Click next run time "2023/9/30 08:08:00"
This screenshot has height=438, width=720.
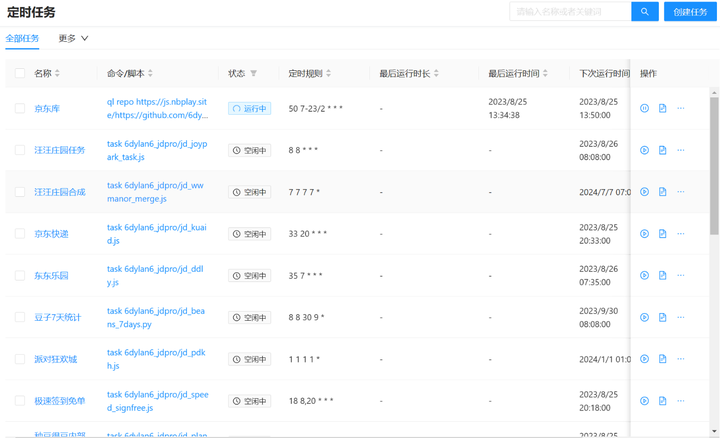tap(598, 317)
